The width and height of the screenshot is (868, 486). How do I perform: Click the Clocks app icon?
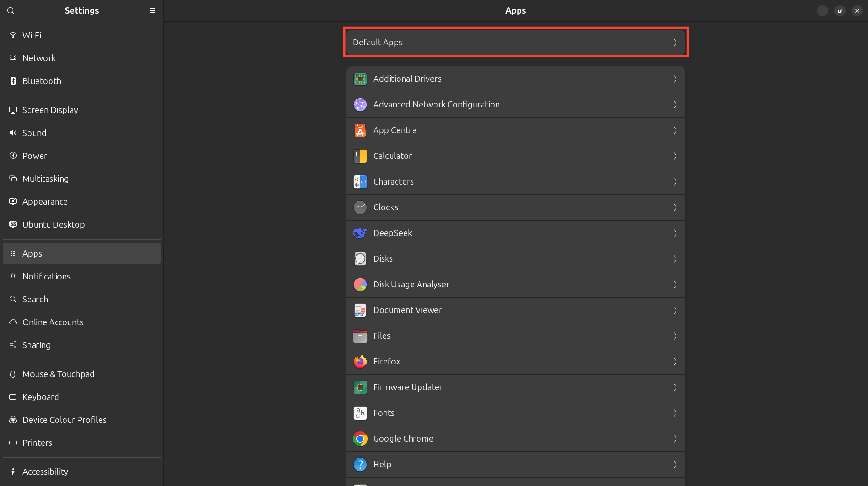click(360, 207)
